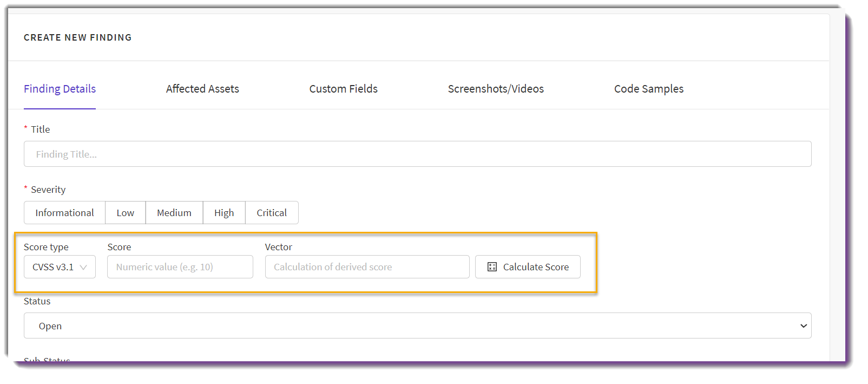Screen dimensions: 868x384
Task: Select Informational severity
Action: tap(65, 213)
